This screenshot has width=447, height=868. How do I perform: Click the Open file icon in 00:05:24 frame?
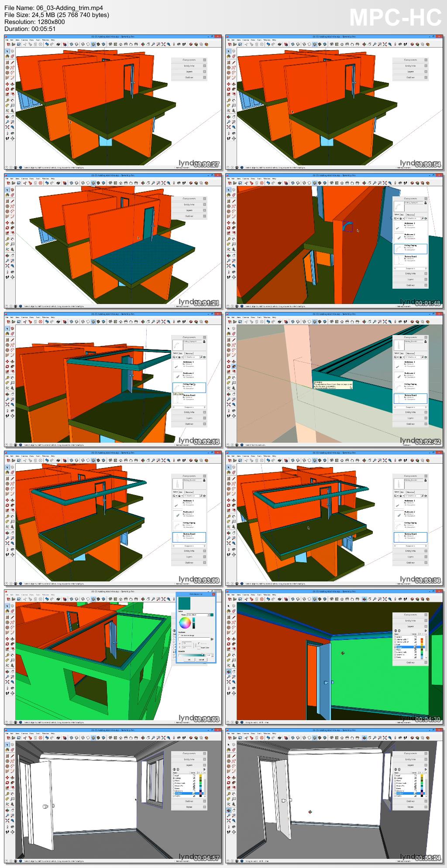(235, 738)
